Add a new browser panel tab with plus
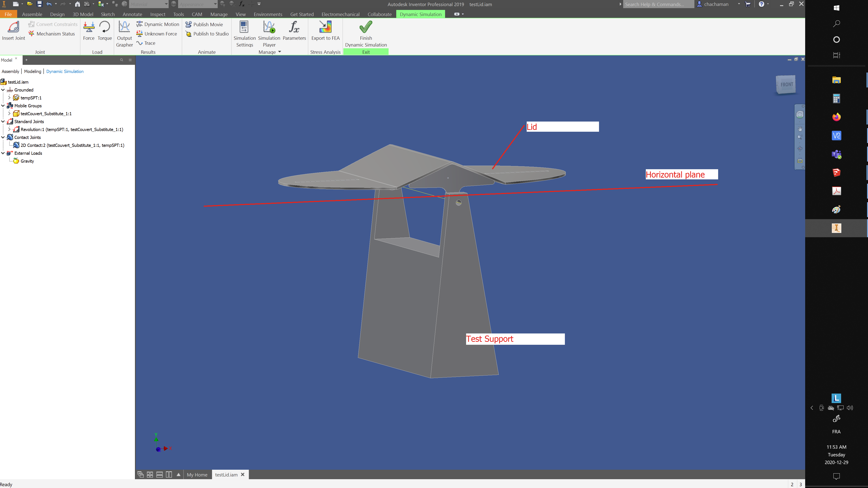This screenshot has height=488, width=868. click(x=26, y=60)
